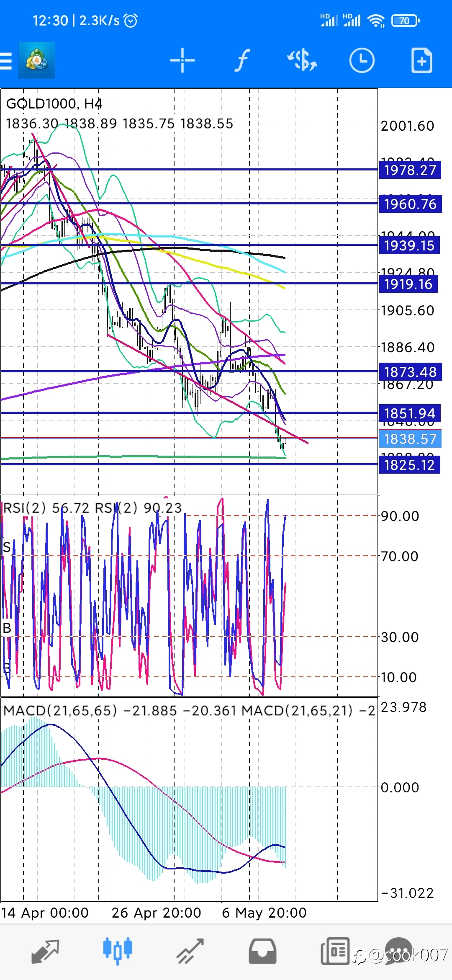
Task: Switch to the Quotes arrows tab
Action: [x=45, y=952]
